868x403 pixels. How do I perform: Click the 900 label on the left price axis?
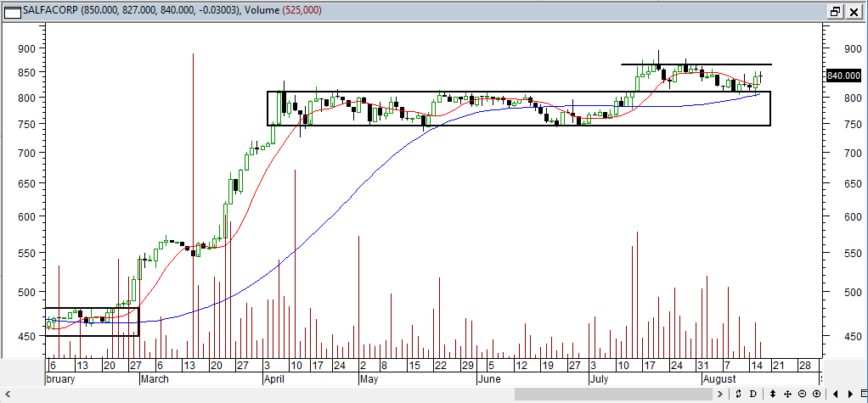click(28, 48)
